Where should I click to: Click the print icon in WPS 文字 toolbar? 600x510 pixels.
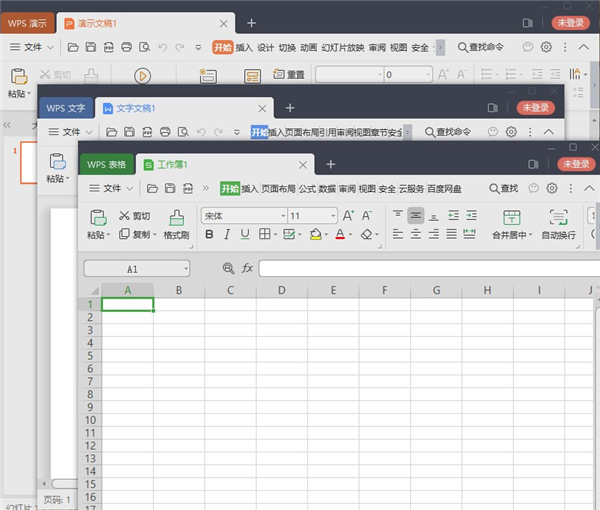(165, 132)
